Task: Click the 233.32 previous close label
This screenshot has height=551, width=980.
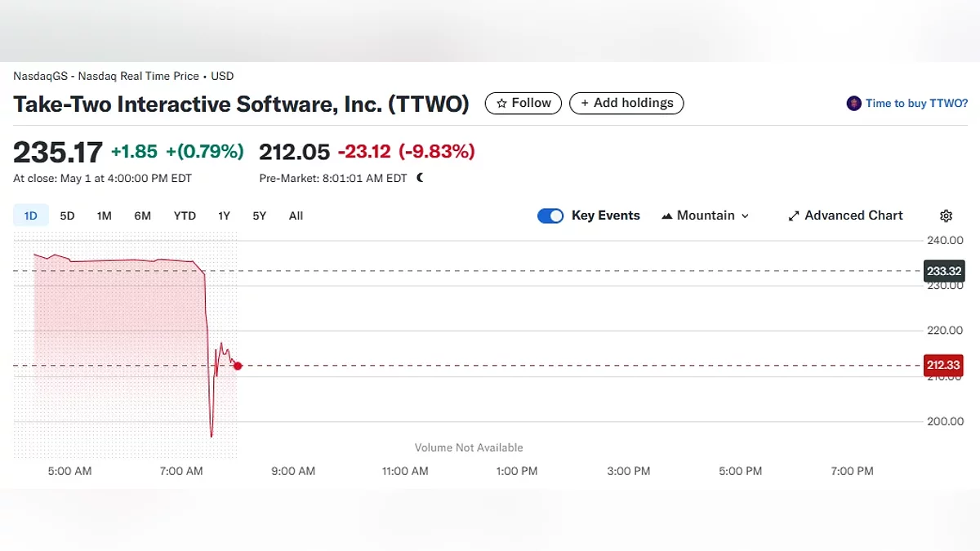Action: [x=943, y=271]
